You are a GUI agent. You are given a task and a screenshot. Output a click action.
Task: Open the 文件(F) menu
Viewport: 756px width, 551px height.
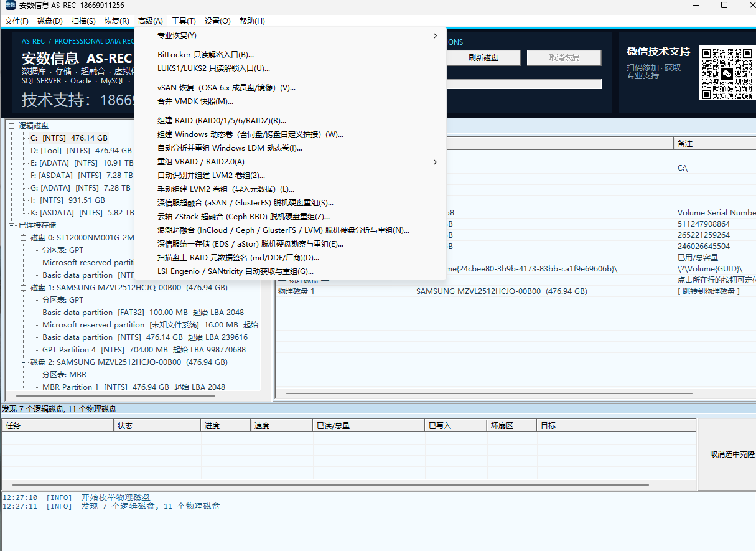pos(17,21)
